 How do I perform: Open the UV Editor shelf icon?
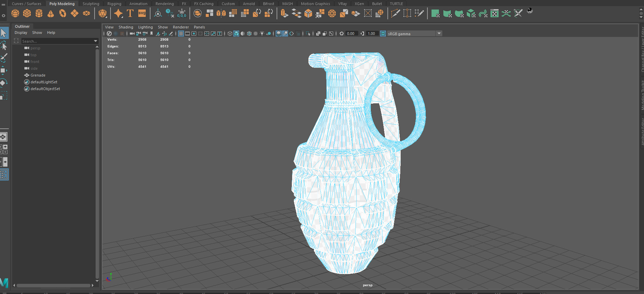495,13
